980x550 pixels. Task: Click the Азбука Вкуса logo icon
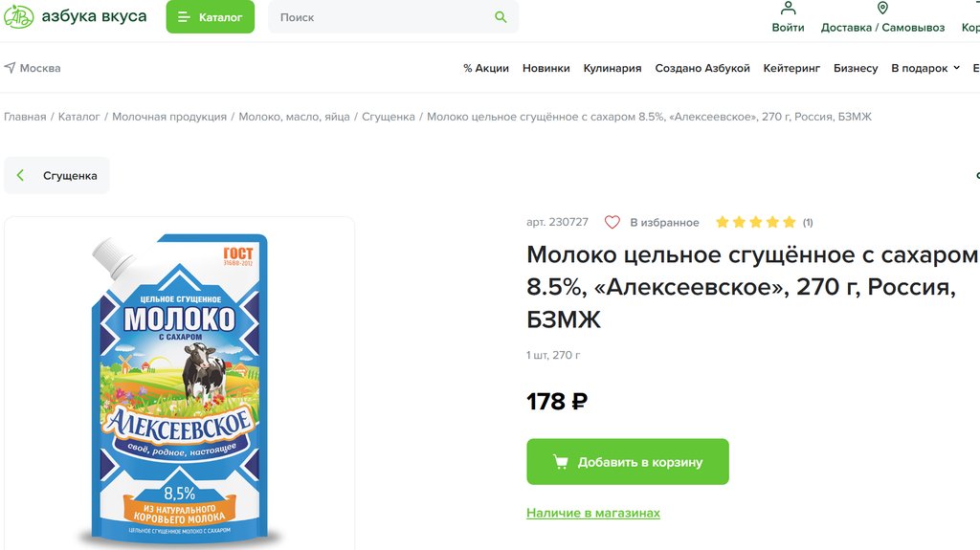point(19,17)
